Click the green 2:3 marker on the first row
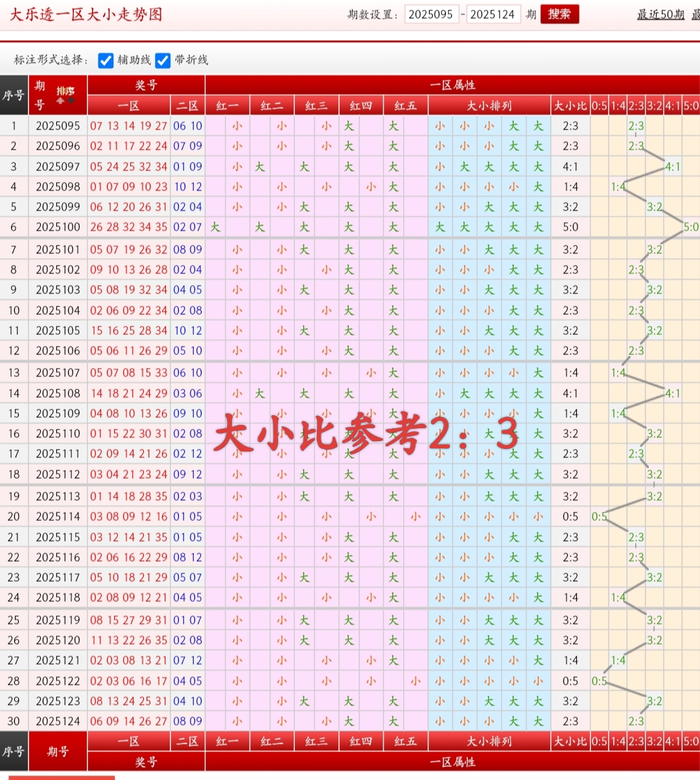The width and height of the screenshot is (700, 780). [635, 126]
